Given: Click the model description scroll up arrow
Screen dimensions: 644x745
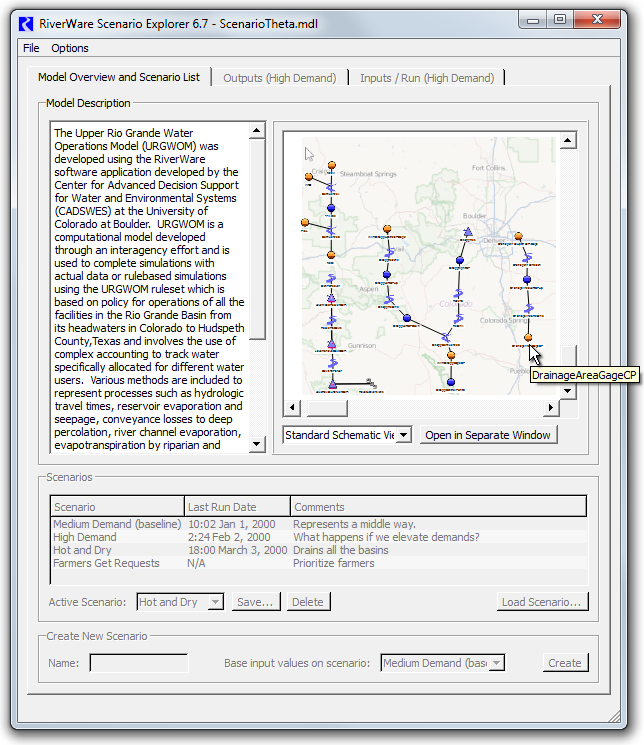Looking at the screenshot, I should pos(257,131).
